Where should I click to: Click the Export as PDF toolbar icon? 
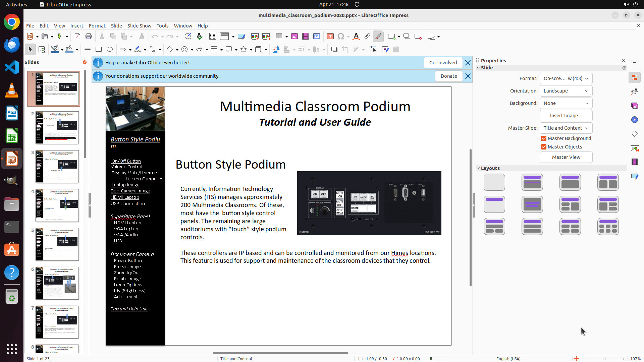coord(77,37)
